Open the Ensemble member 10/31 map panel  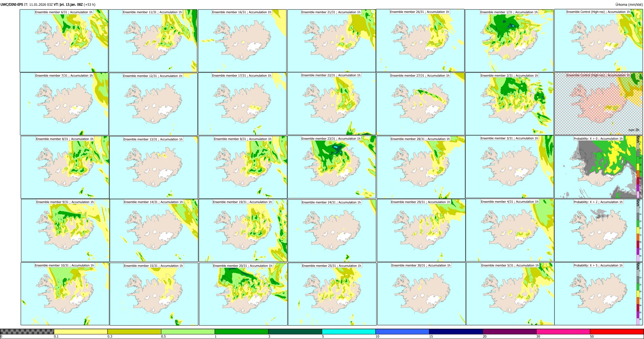coord(65,294)
